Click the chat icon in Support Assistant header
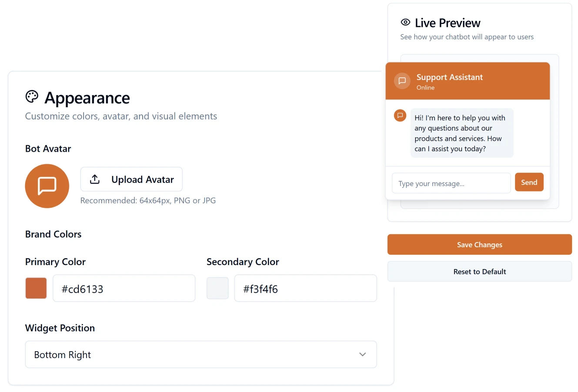This screenshot has height=392, width=578. point(402,81)
